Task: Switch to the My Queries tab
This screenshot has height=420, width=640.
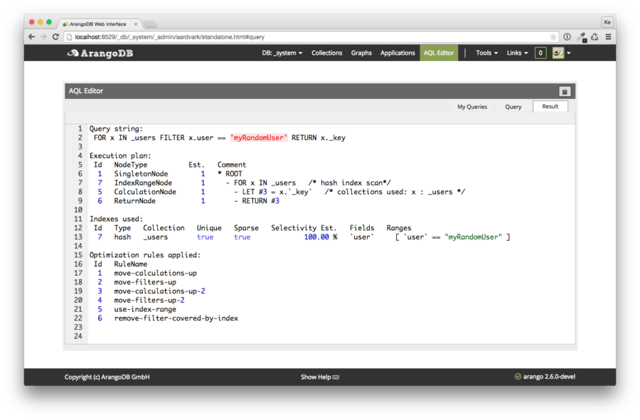Action: pos(473,106)
